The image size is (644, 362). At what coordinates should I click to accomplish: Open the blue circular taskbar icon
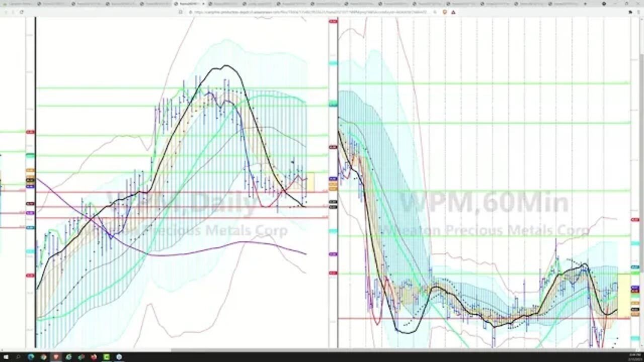coord(119,357)
